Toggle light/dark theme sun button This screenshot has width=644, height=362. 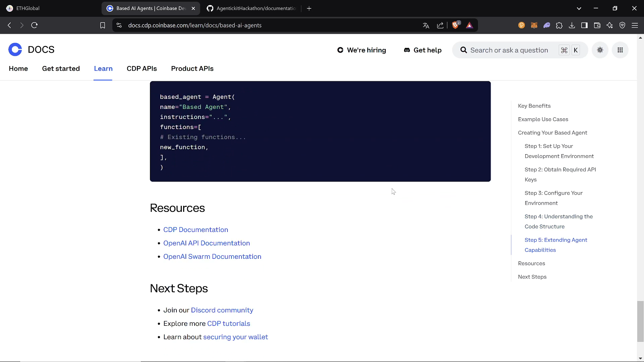(x=600, y=50)
